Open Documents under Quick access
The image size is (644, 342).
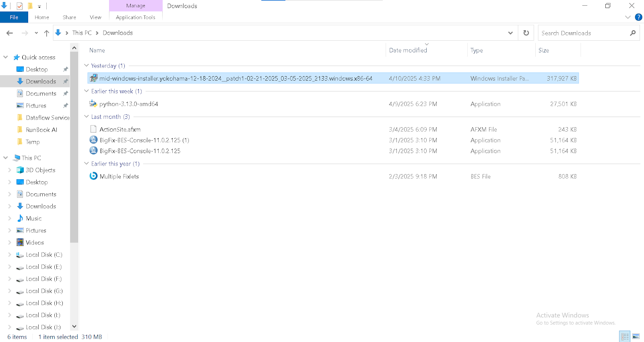pyautogui.click(x=41, y=93)
